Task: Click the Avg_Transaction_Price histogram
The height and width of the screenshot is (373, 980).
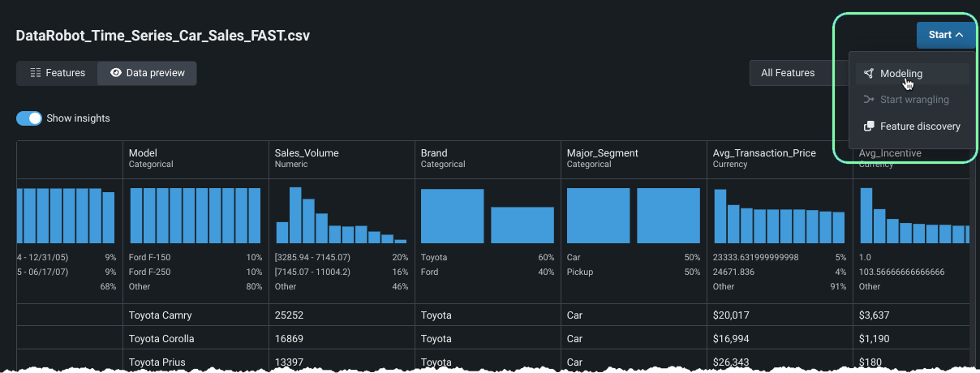Action: [779, 216]
